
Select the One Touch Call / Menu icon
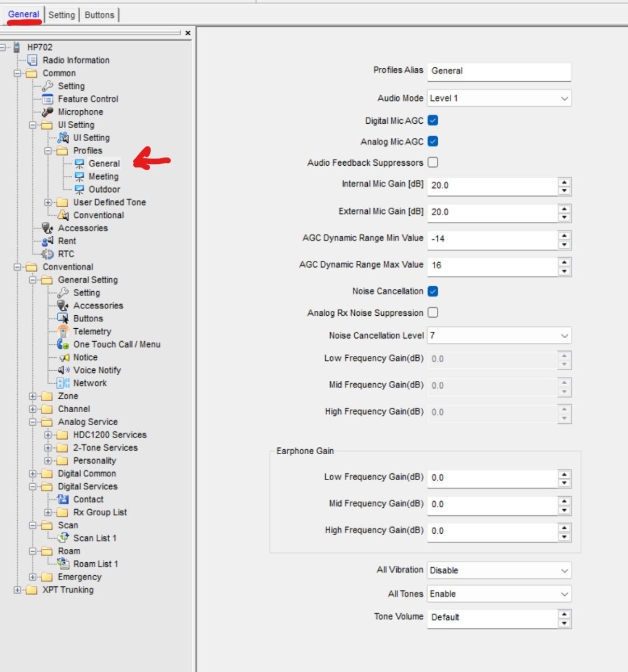point(63,344)
